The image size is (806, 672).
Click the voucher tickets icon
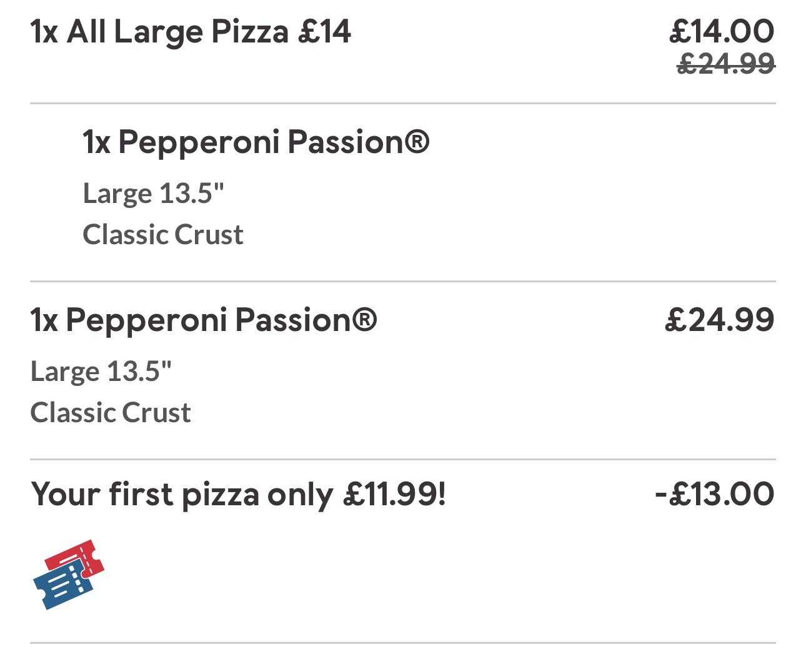68,575
